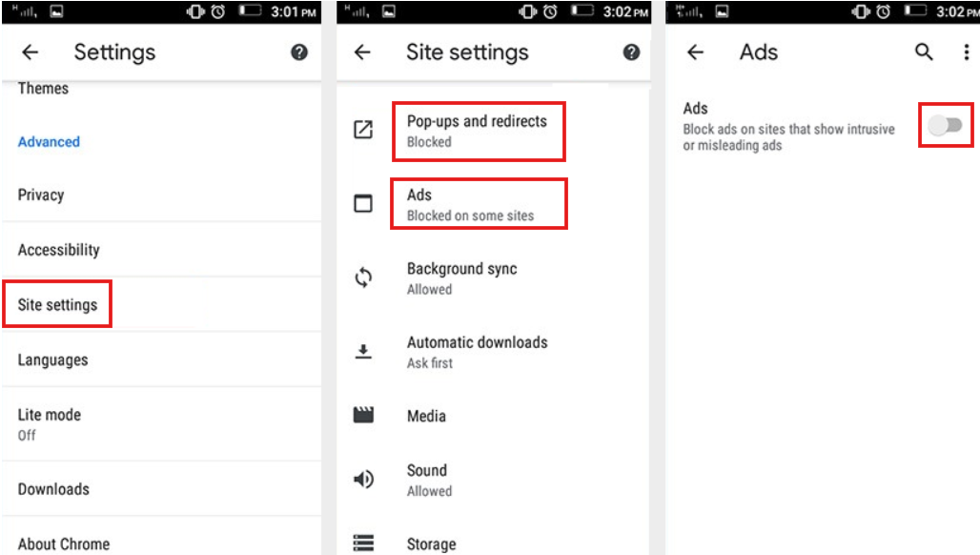Open Privacy settings entry
The width and height of the screenshot is (980, 555).
[x=41, y=195]
